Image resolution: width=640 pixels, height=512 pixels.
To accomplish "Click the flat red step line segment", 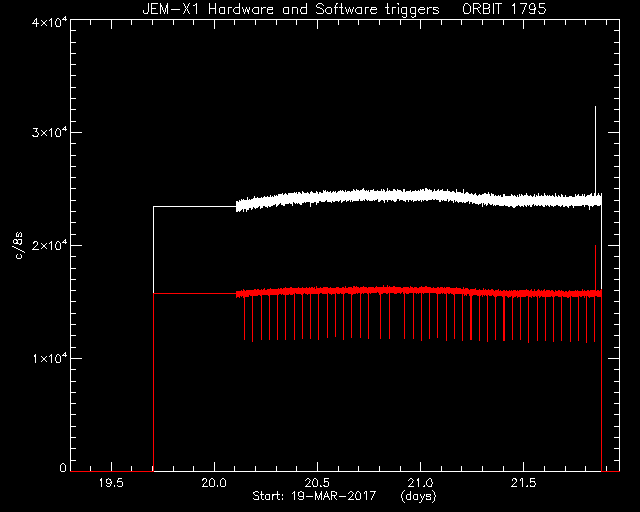I will click(195, 293).
